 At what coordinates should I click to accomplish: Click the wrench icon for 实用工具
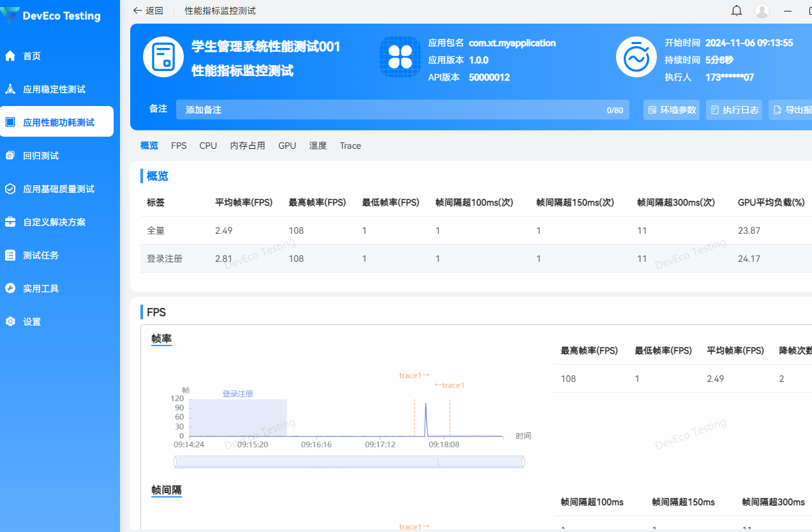point(10,289)
